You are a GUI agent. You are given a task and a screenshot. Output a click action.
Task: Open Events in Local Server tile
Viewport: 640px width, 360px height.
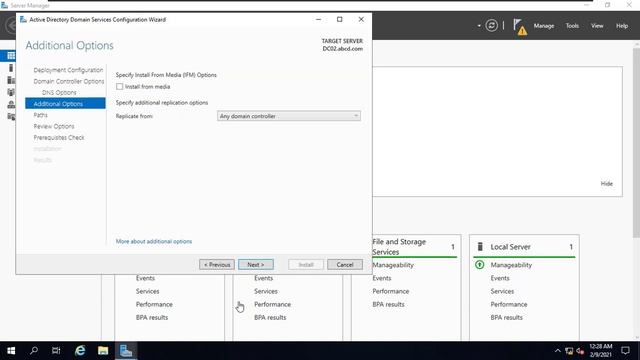click(x=500, y=278)
